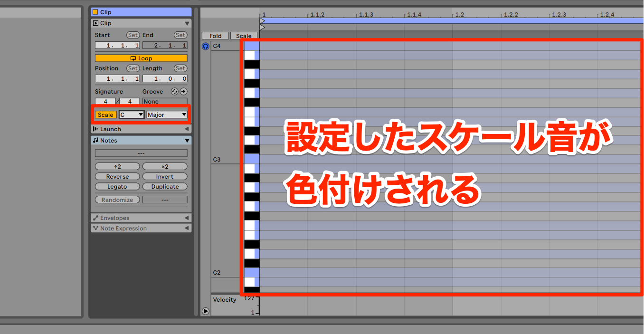Viewport: 644px width, 334px height.
Task: Toggle the Loop switch off
Action: (x=141, y=58)
